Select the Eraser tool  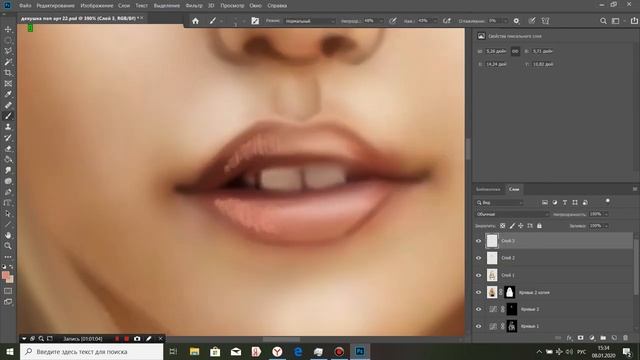(8, 149)
